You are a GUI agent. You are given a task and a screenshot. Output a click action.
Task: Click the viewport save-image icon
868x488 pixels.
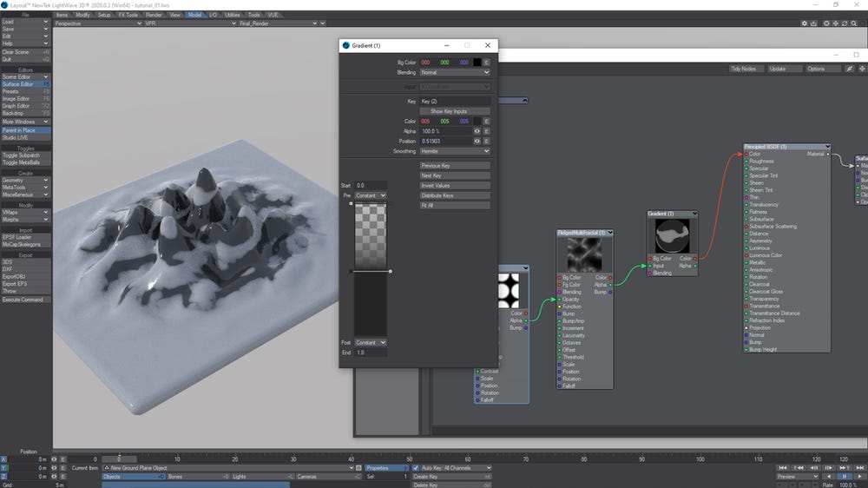point(813,23)
